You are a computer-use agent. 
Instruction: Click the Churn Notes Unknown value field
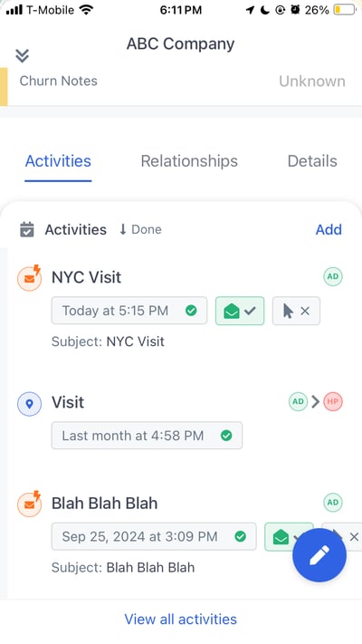click(x=312, y=82)
